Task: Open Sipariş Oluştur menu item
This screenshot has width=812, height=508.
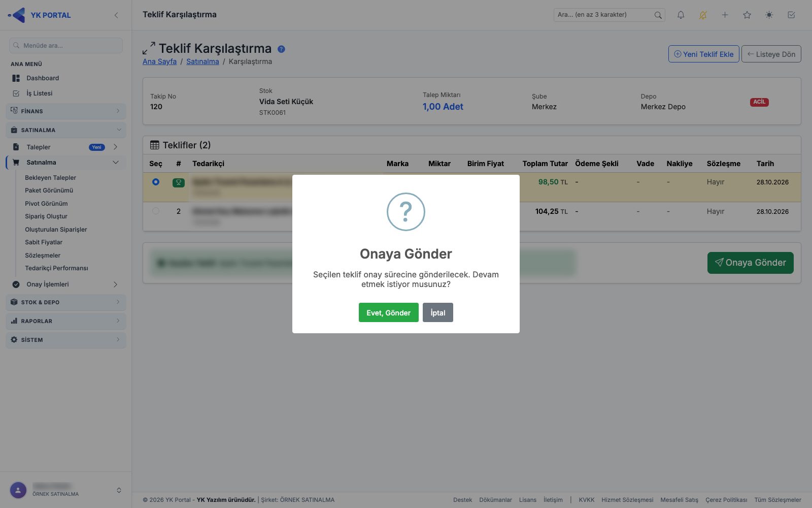Action: 46,216
